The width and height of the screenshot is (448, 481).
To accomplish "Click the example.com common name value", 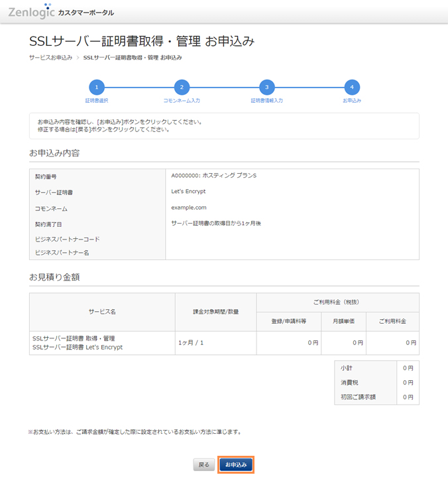I will tap(189, 208).
